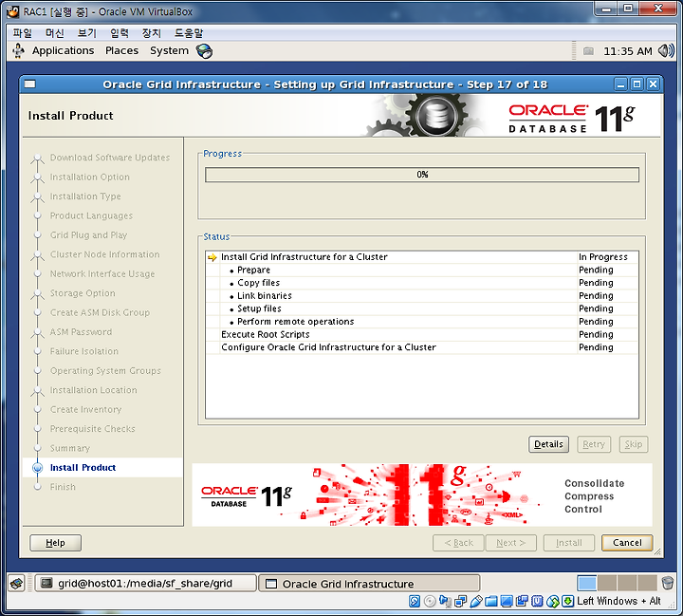Open the Trash icon in bottom panel
Image resolution: width=683 pixels, height=616 pixels.
(x=667, y=583)
